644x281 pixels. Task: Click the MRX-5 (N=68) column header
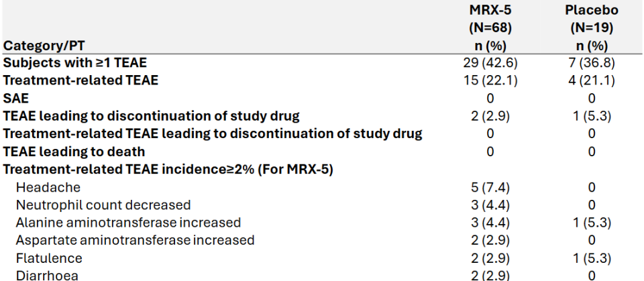(489, 28)
